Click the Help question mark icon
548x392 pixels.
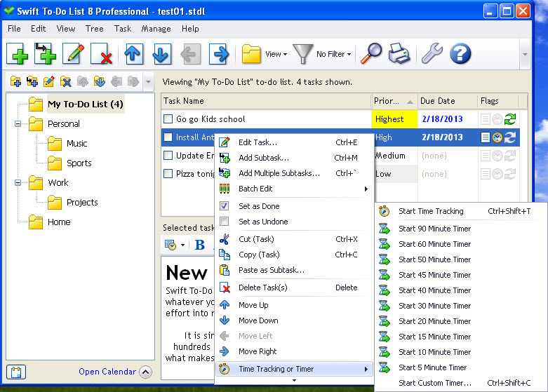[460, 53]
